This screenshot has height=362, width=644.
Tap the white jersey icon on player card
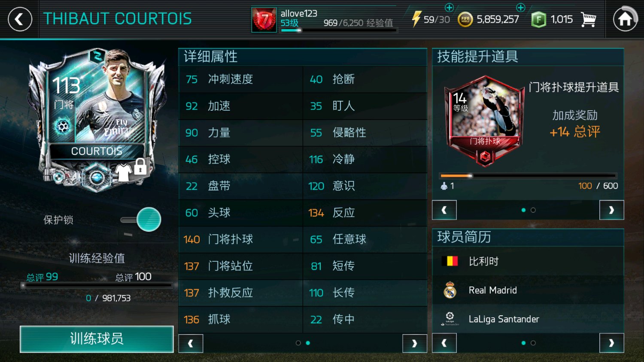(x=123, y=172)
